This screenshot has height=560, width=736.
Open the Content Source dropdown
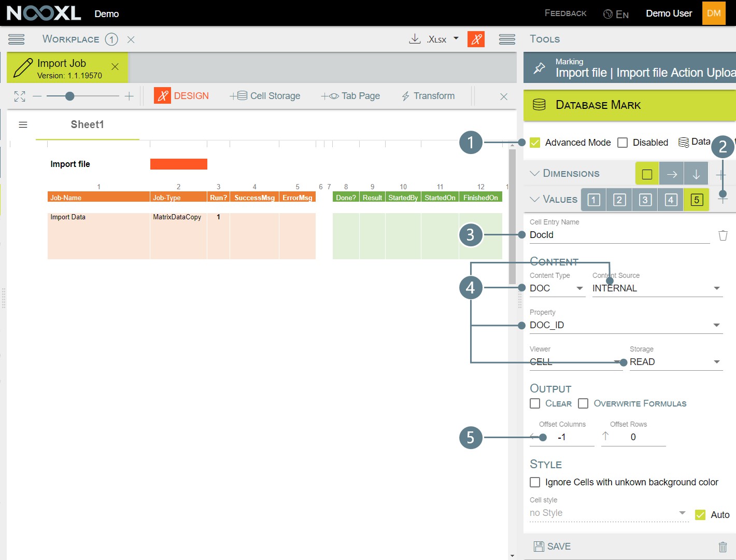coord(657,288)
